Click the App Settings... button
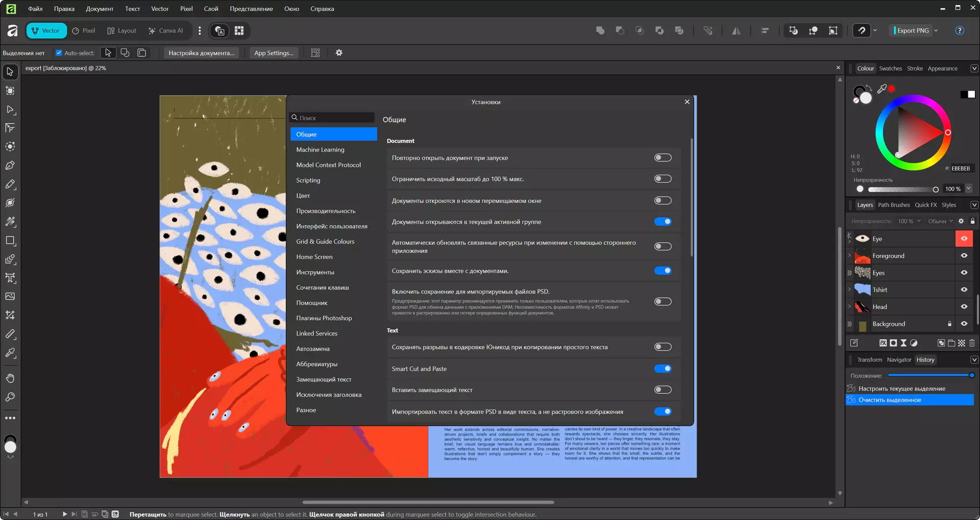Screen dimensions: 980x520 pos(274,53)
